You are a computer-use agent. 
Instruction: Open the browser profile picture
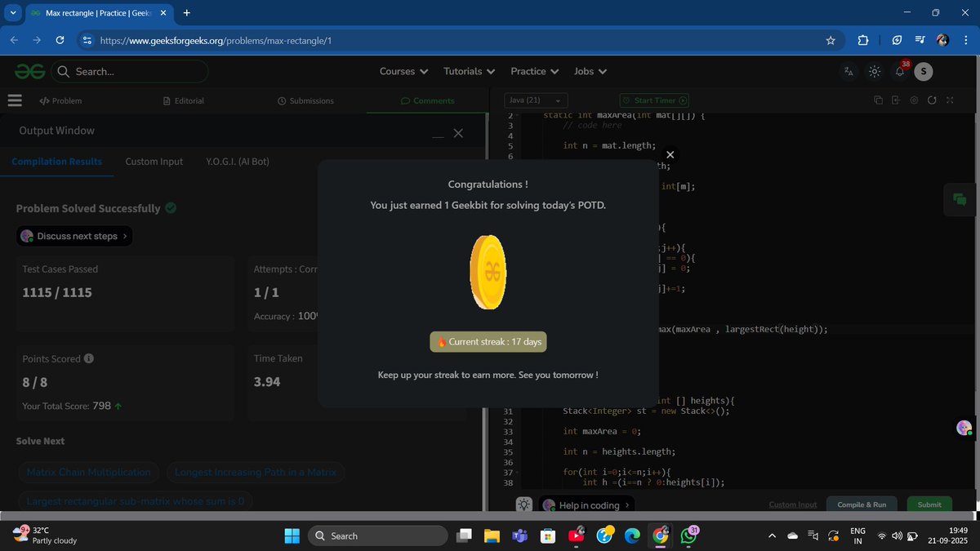[942, 40]
